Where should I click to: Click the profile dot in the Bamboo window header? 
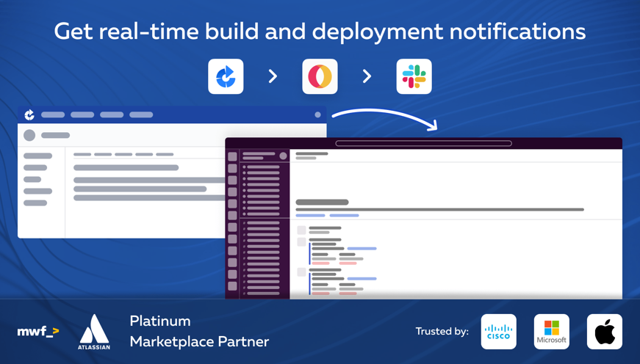317,115
